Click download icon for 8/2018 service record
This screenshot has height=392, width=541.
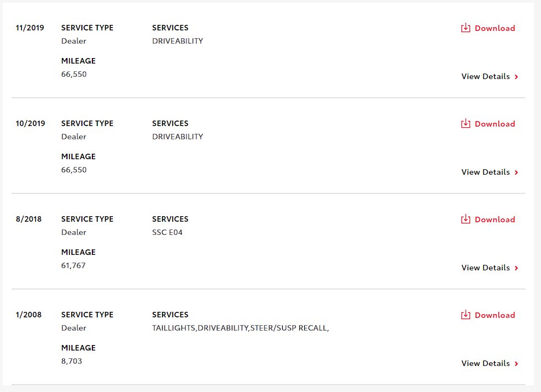[x=465, y=219]
